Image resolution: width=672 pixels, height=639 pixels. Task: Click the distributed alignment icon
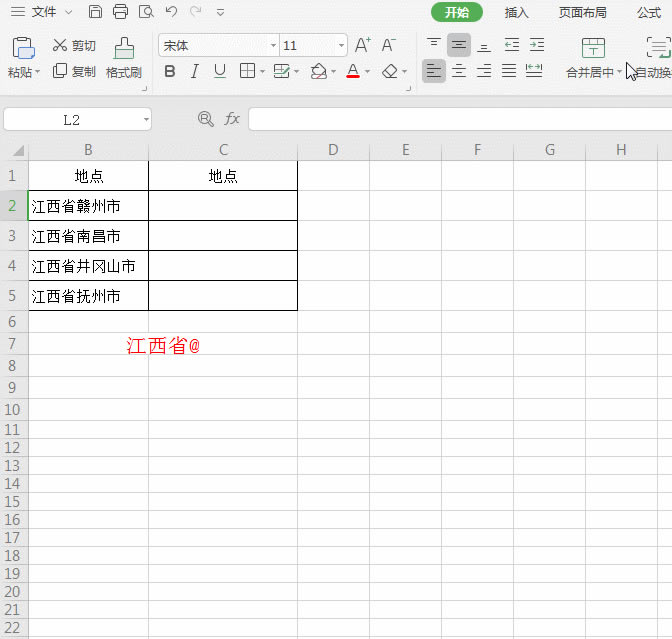[x=534, y=71]
